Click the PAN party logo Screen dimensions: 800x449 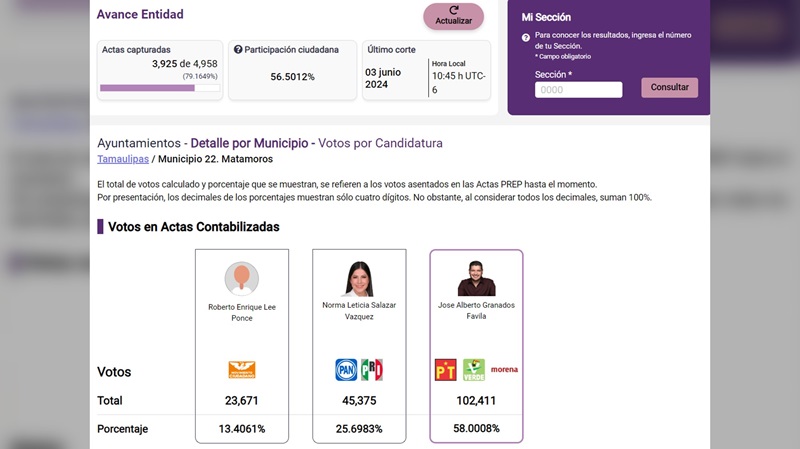click(346, 370)
